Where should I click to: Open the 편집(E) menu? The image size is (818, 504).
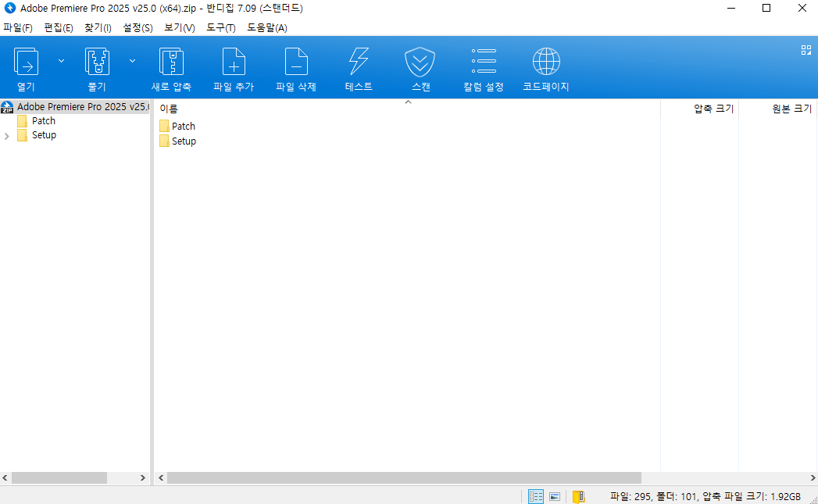[x=59, y=27]
